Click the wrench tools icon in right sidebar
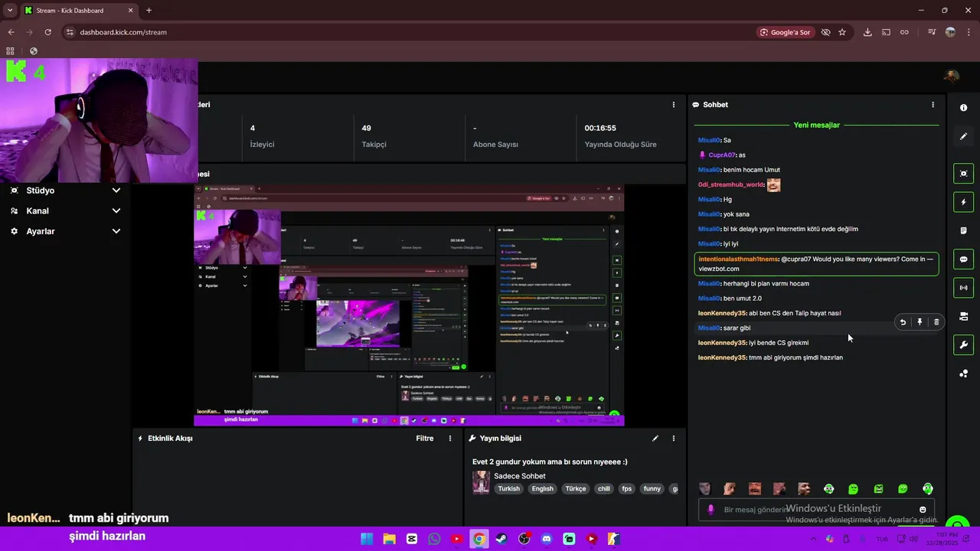 pyautogui.click(x=963, y=345)
